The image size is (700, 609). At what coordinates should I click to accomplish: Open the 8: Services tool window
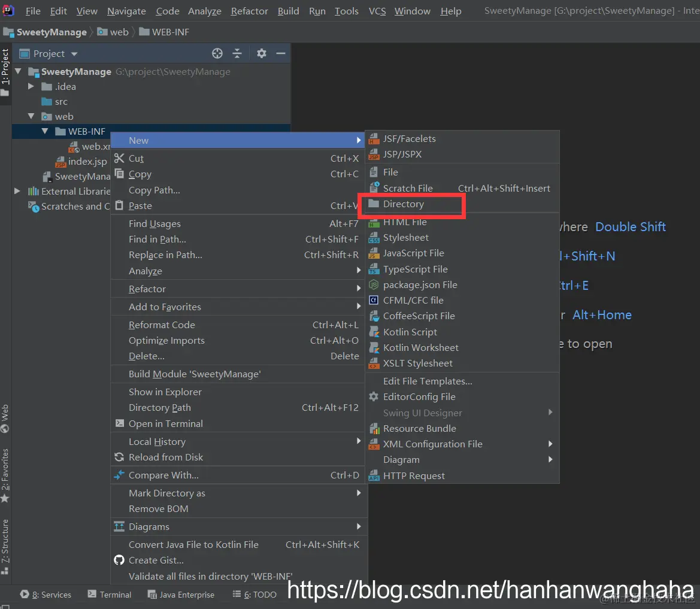pos(46,595)
